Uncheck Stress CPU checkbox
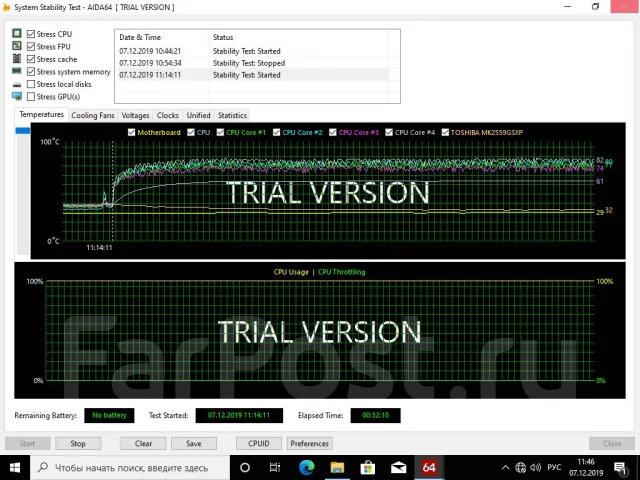Screen dimensions: 640x480 coord(31,34)
